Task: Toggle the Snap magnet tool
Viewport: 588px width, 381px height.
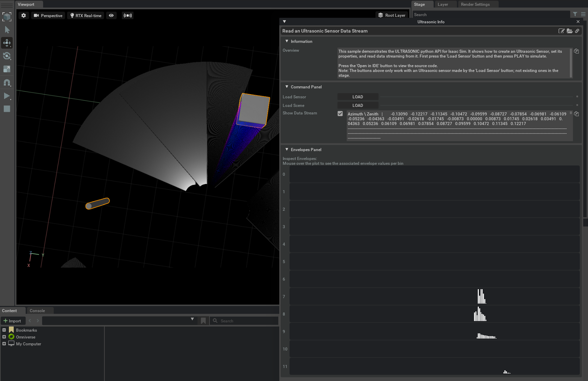Action: [x=7, y=83]
